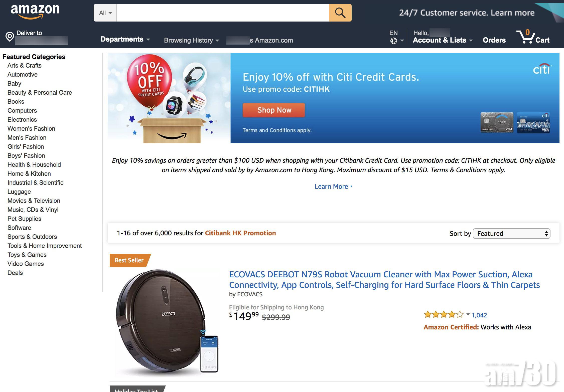Expand the All search category dropdown
The image size is (564, 392).
[105, 13]
